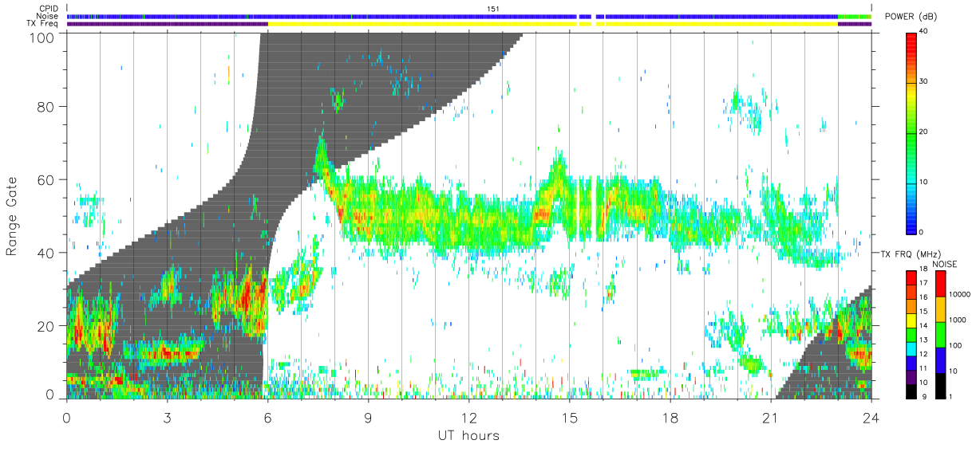
Task: Click the 20 label on power scale
Action: tap(924, 132)
